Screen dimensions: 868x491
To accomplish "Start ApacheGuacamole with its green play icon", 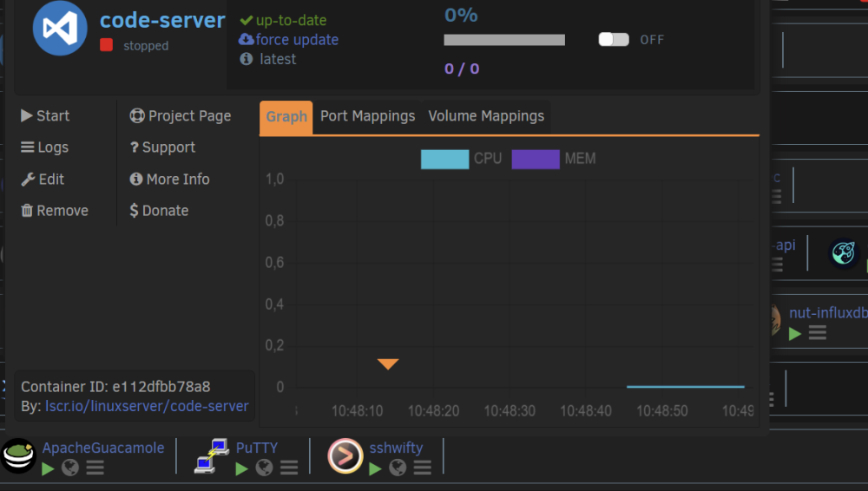I will (48, 468).
